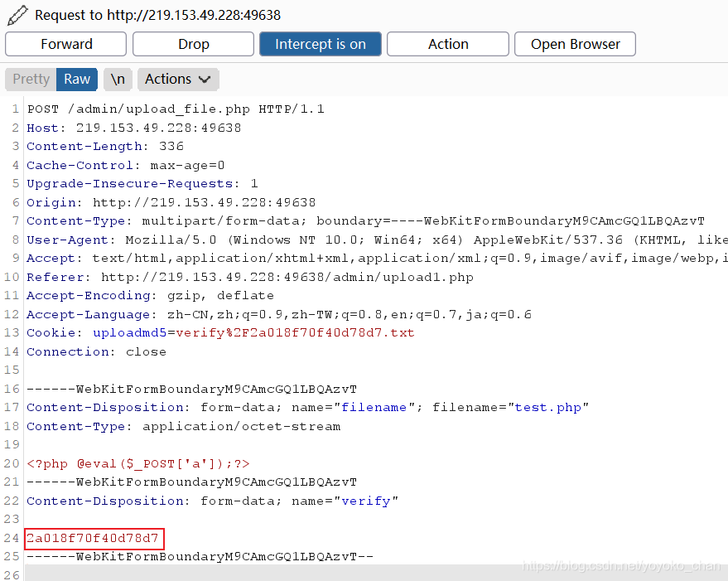Image resolution: width=728 pixels, height=581 pixels.
Task: Click the Accept: text/html header line
Action: coord(378,259)
